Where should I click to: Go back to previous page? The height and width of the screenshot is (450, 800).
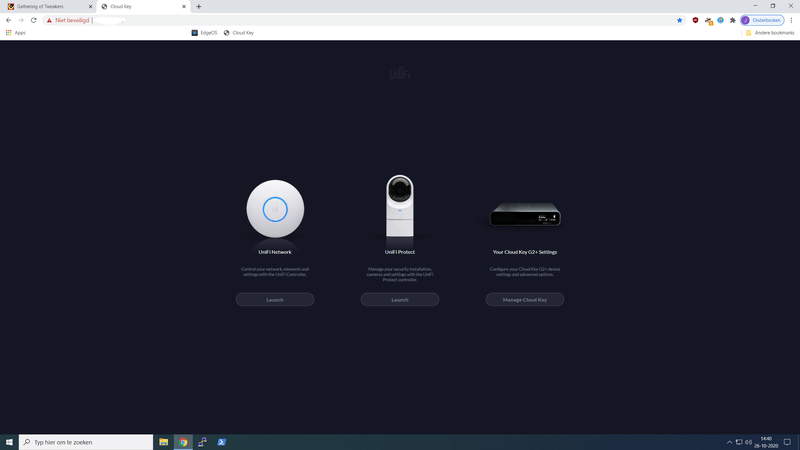9,20
